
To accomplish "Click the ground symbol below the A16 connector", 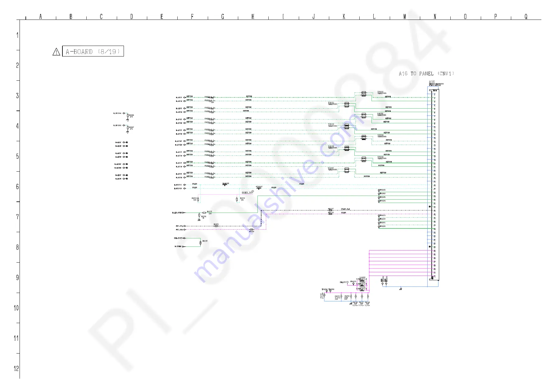I will pos(401,289).
